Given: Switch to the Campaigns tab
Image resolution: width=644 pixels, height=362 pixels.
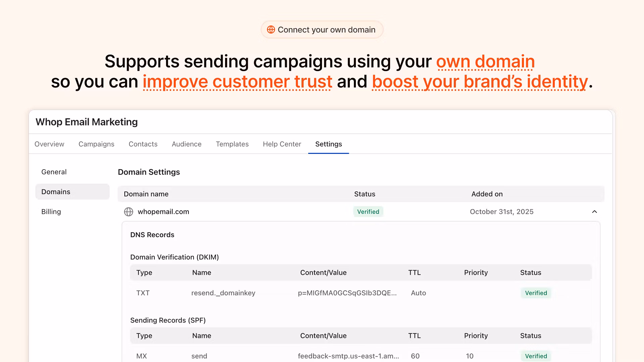Looking at the screenshot, I should click(x=96, y=144).
